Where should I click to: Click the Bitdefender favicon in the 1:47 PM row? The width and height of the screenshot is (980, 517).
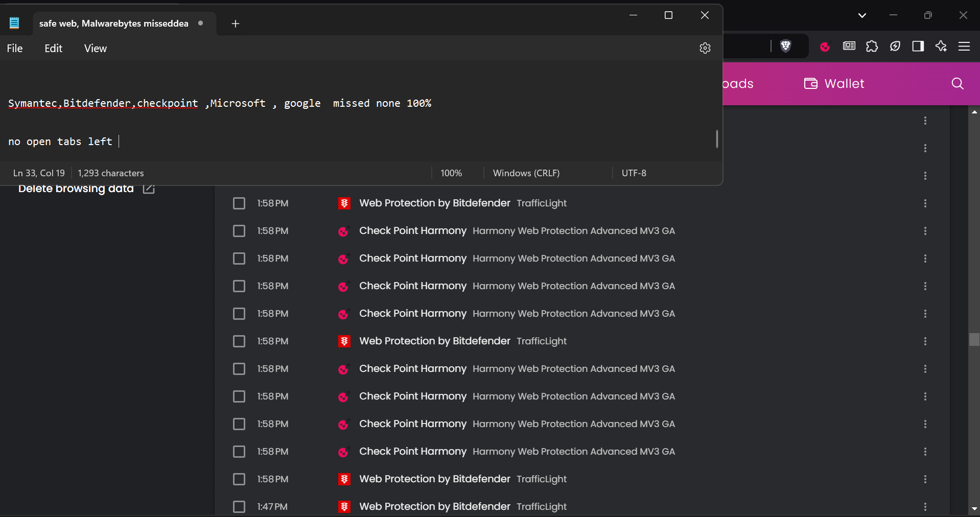pyautogui.click(x=344, y=507)
